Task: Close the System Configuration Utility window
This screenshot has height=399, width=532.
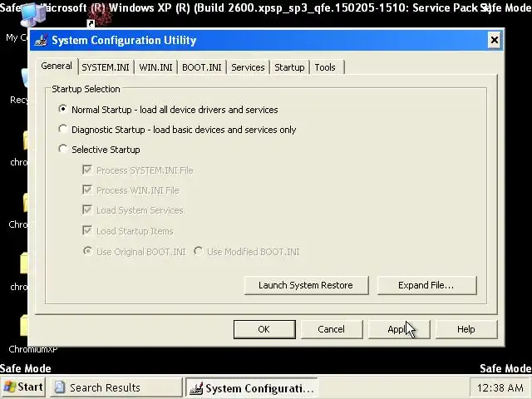Action: [495, 40]
